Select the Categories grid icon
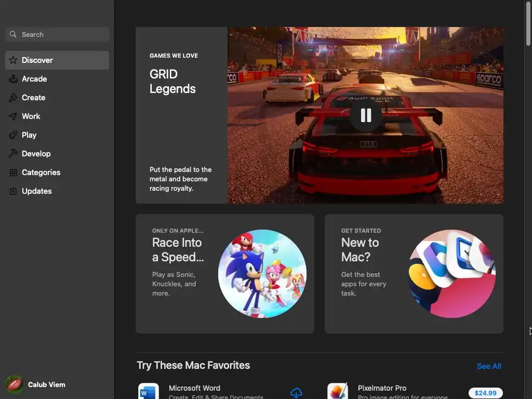Screen dimensions: 532x399 13,172
